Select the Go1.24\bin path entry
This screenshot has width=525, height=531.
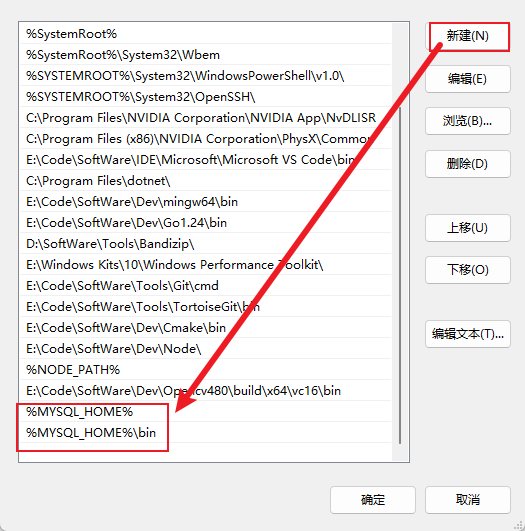coord(206,223)
